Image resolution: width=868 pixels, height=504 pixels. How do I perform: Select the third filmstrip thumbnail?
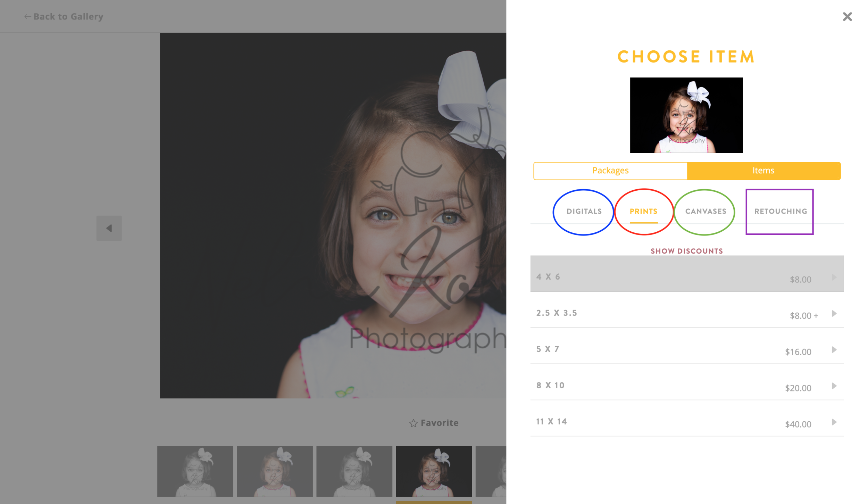[x=354, y=471]
